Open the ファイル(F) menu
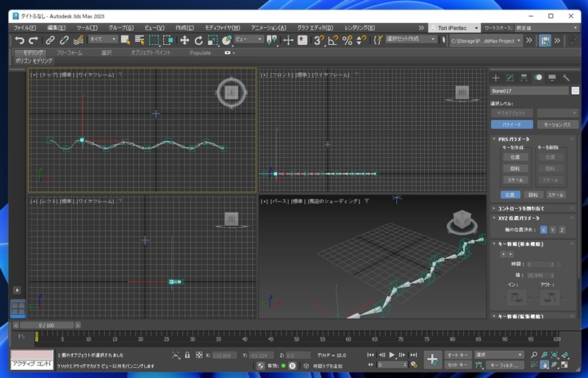Viewport: 588px width, 378px height. point(25,28)
